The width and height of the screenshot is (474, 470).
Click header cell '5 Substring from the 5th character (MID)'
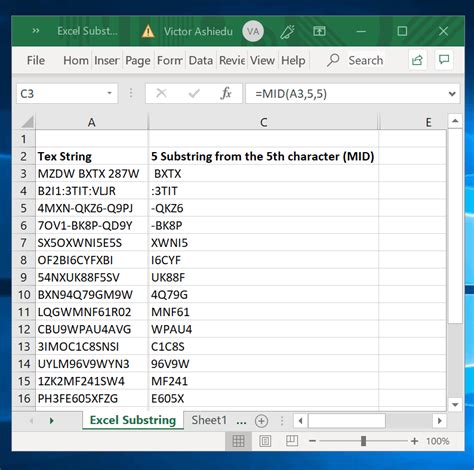point(263,156)
